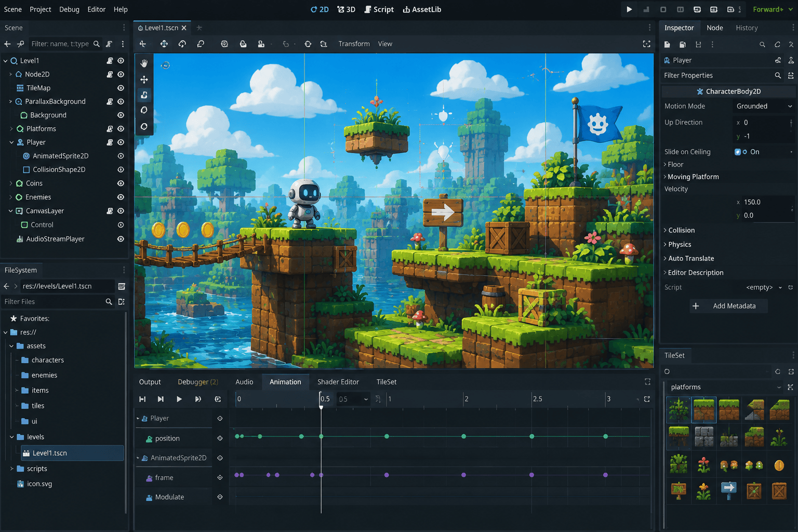Open the View menu in viewport toolbar
The width and height of the screenshot is (798, 532).
(385, 44)
